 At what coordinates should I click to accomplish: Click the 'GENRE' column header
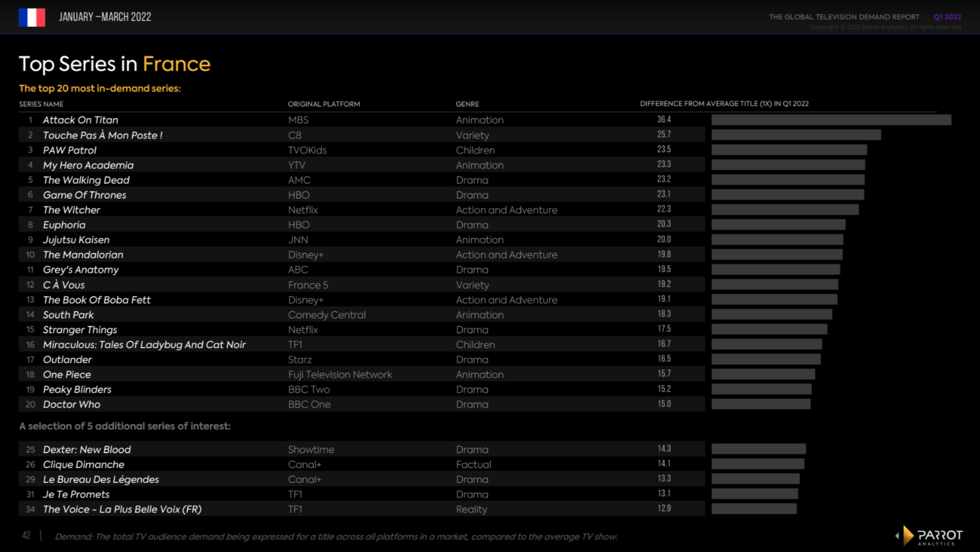(467, 104)
